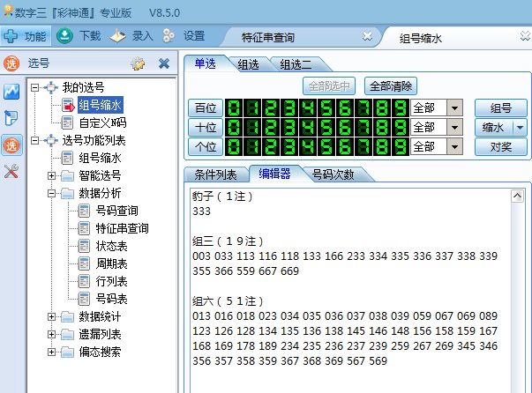Switch to the 组号缩水 document tab
Image resolution: width=532 pixels, height=393 pixels.
tap(420, 38)
